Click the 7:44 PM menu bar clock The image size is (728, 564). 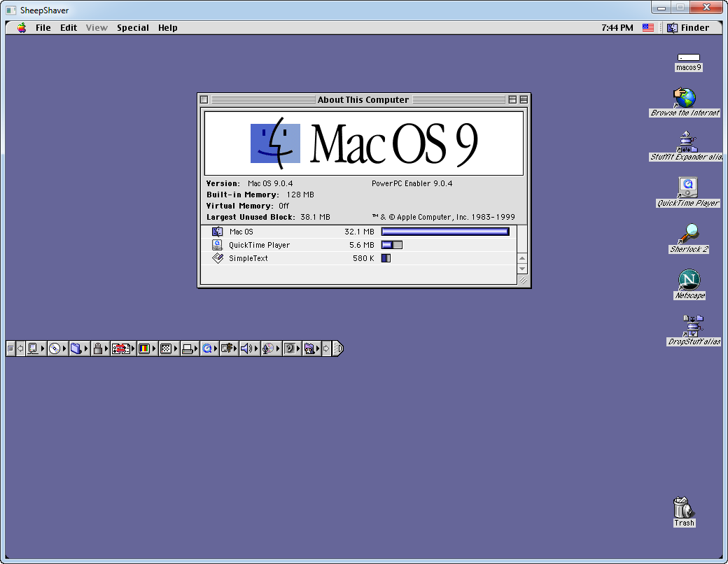point(617,28)
